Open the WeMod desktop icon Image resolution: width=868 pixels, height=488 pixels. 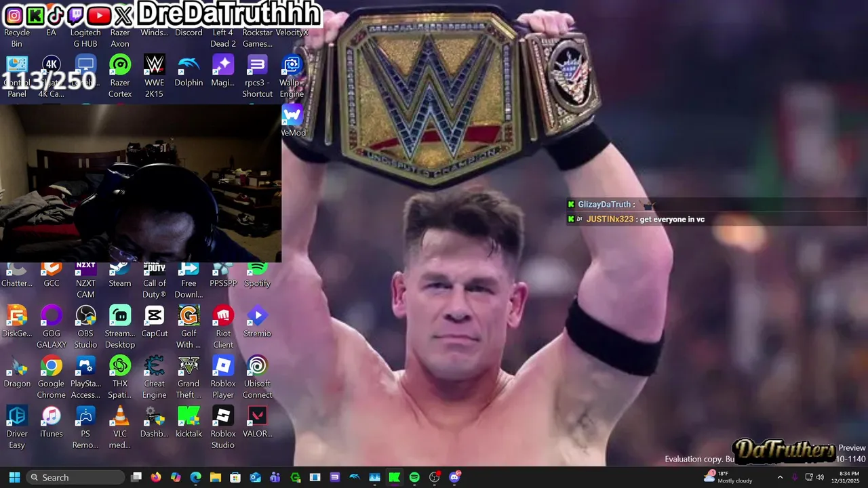point(293,121)
